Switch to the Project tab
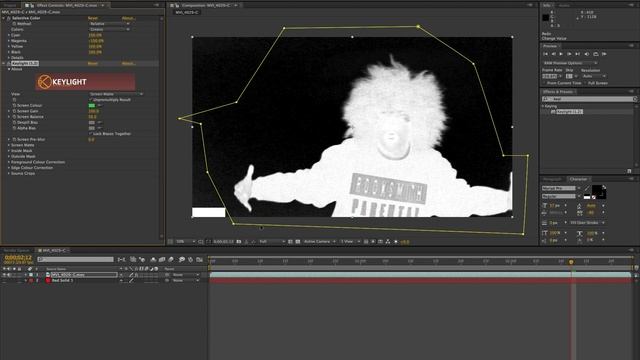Screen dimensions: 640x360 10,5
